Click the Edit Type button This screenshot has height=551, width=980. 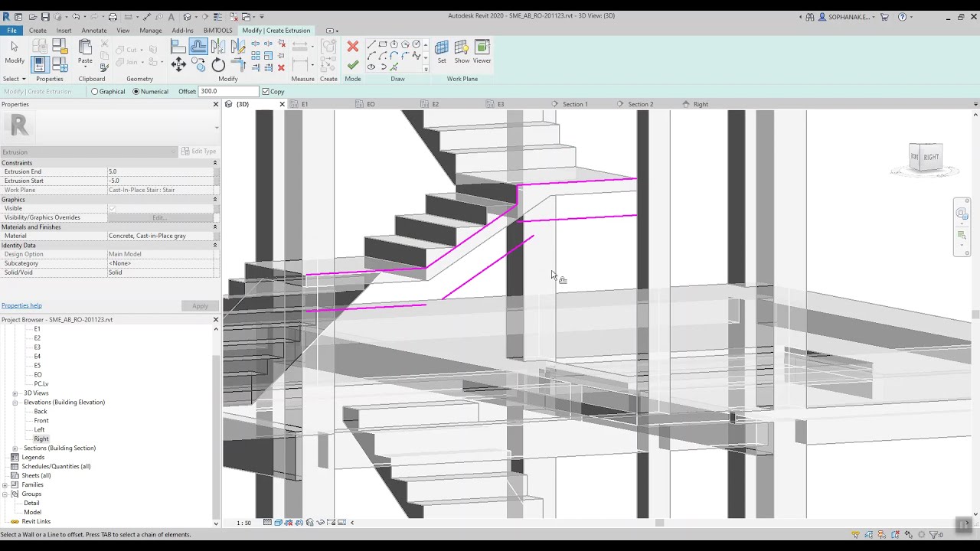(x=199, y=152)
